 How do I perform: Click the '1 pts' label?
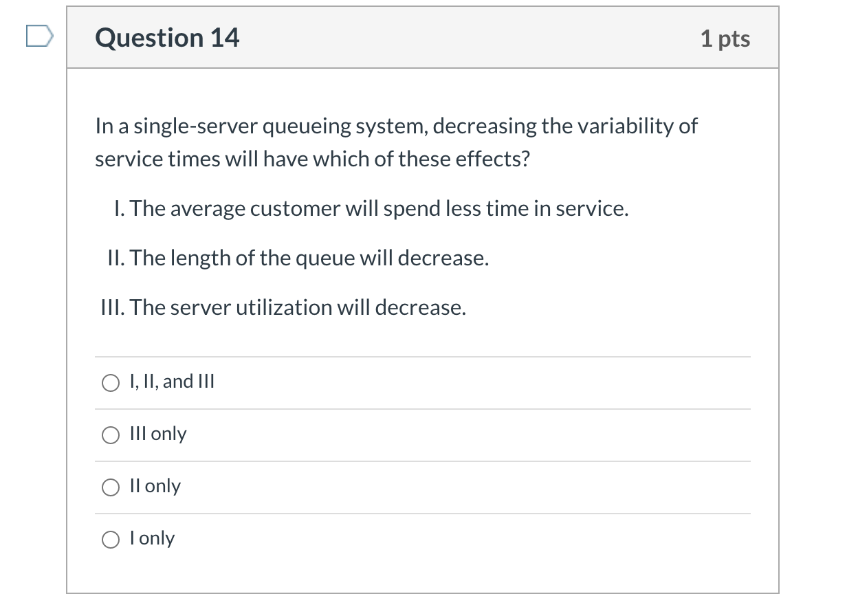click(x=726, y=38)
